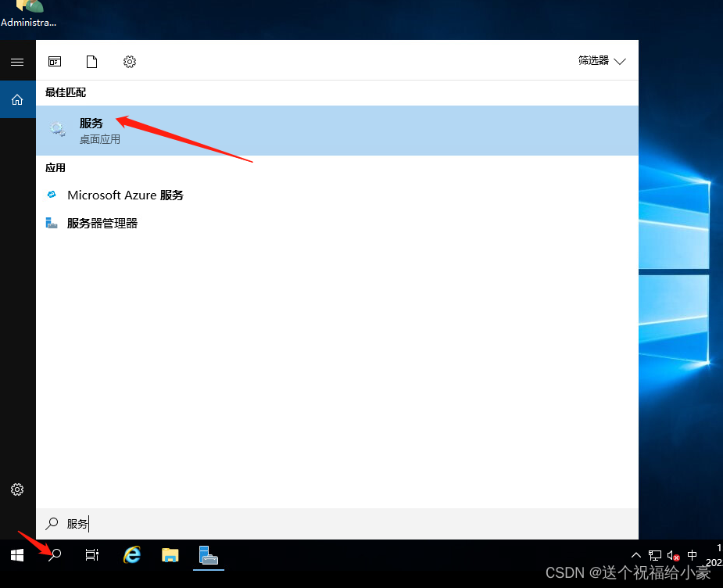Filter results by apps icon
723x588 pixels.
coord(55,61)
